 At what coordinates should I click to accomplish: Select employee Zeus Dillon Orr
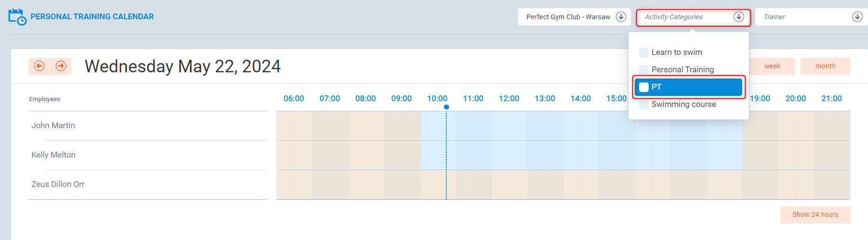pyautogui.click(x=58, y=185)
